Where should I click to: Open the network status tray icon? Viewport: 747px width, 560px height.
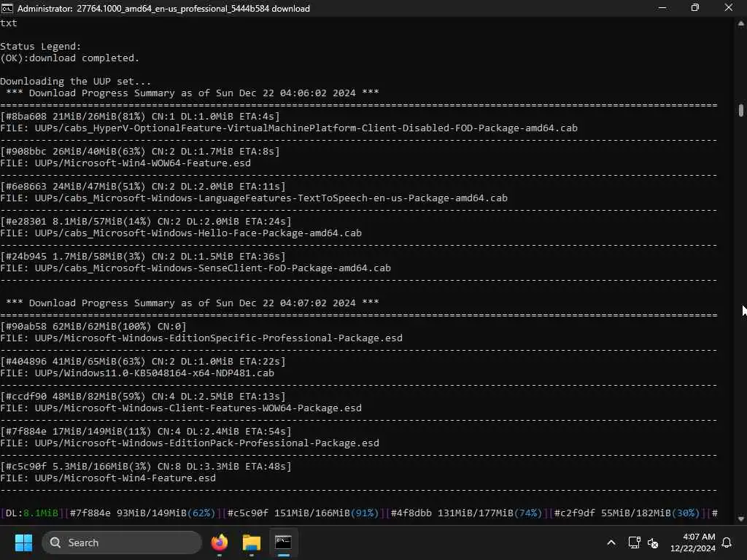pyautogui.click(x=634, y=542)
